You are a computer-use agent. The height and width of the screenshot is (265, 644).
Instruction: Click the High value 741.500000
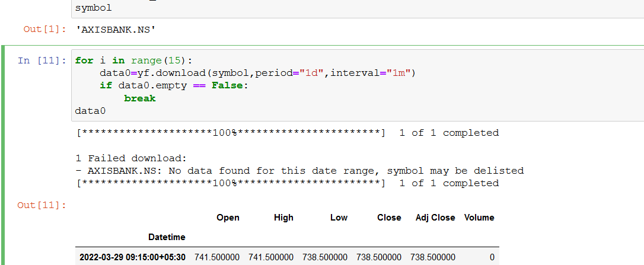point(271,258)
